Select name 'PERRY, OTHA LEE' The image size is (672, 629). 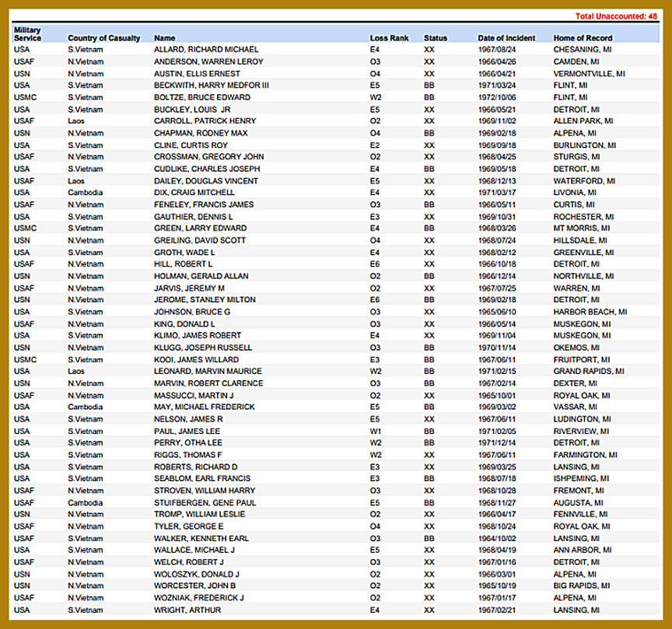click(188, 443)
